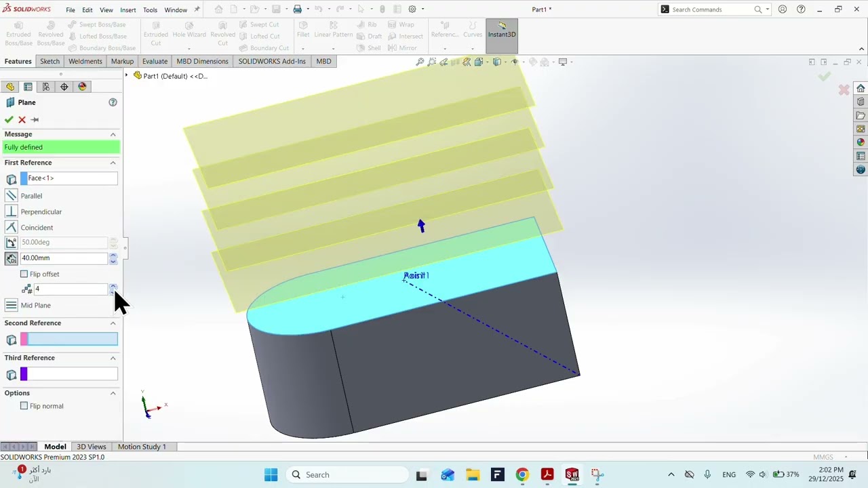Open SOLIDWORKS Resources home icon

point(861,88)
